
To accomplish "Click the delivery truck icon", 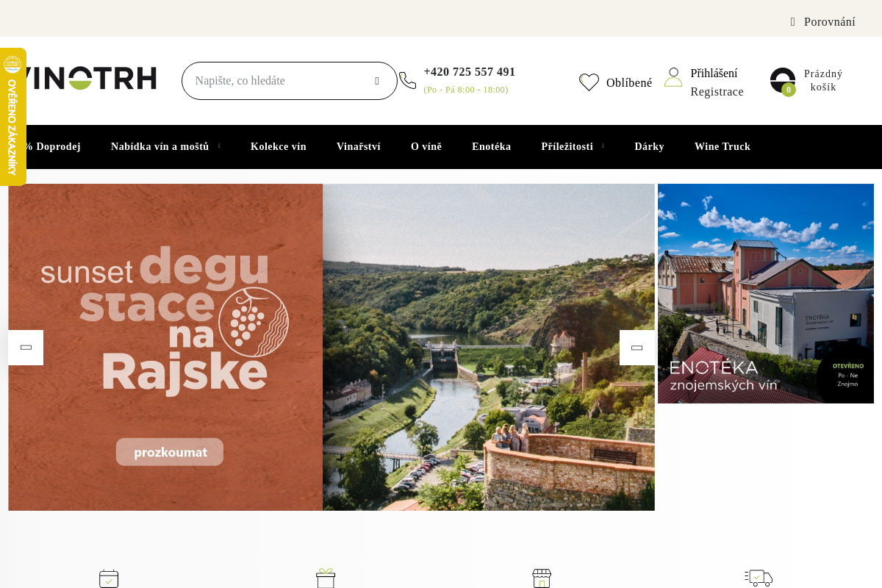I will [758, 578].
